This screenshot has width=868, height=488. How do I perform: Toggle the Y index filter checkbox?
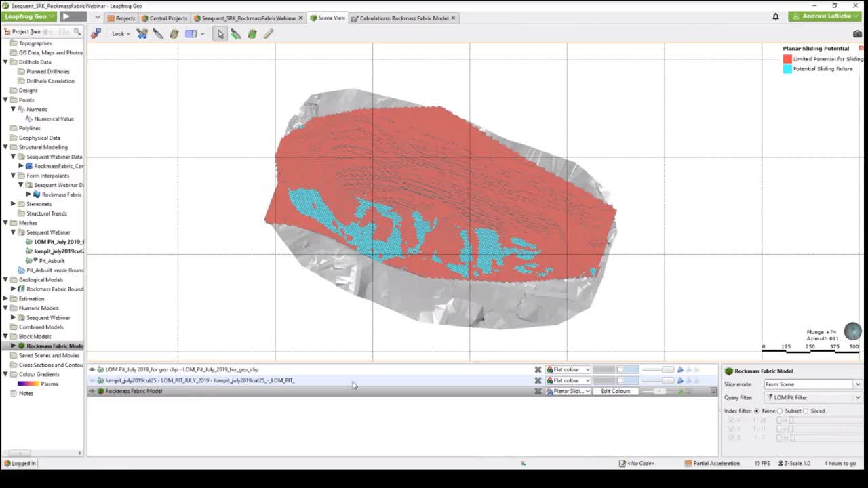click(x=731, y=429)
